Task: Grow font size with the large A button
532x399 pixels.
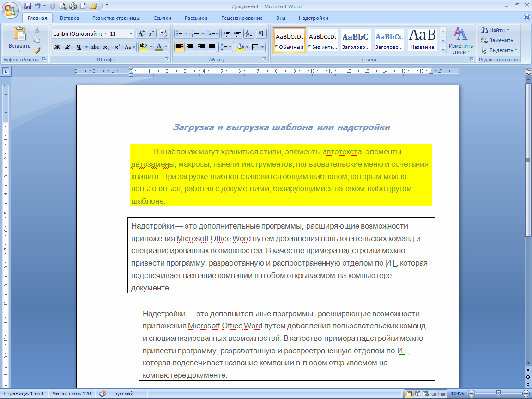Action: tap(141, 34)
